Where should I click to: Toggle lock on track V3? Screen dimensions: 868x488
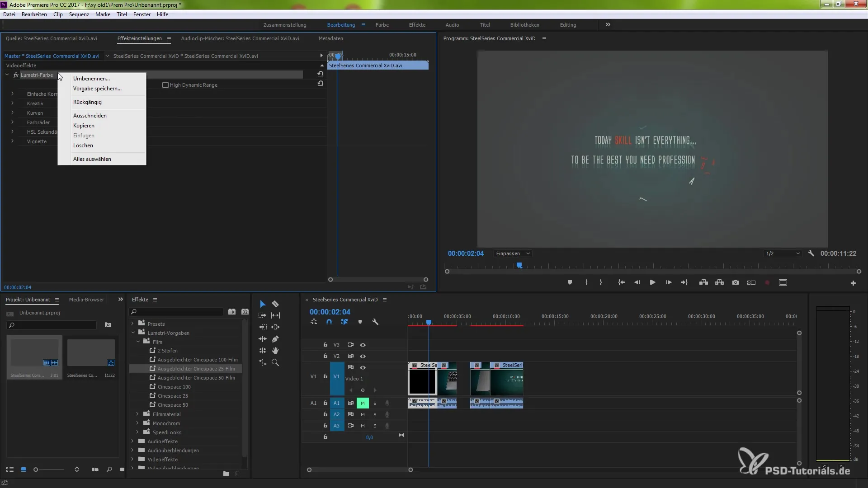tap(325, 345)
